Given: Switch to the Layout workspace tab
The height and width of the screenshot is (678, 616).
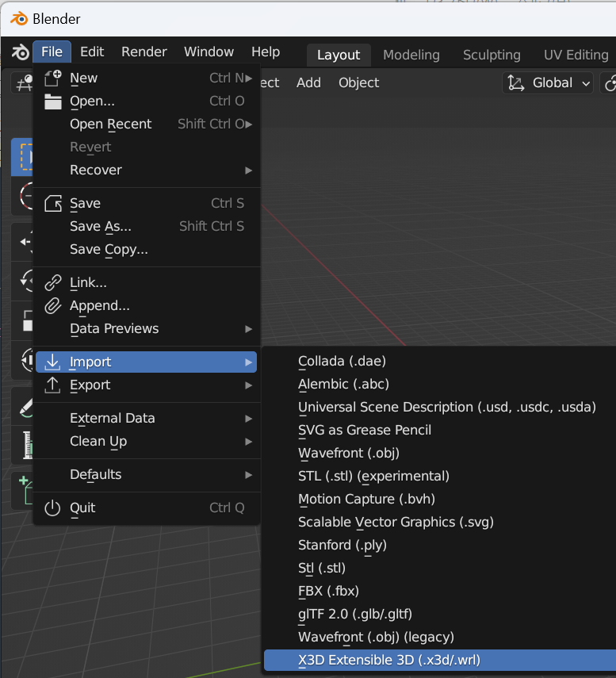Looking at the screenshot, I should click(339, 55).
